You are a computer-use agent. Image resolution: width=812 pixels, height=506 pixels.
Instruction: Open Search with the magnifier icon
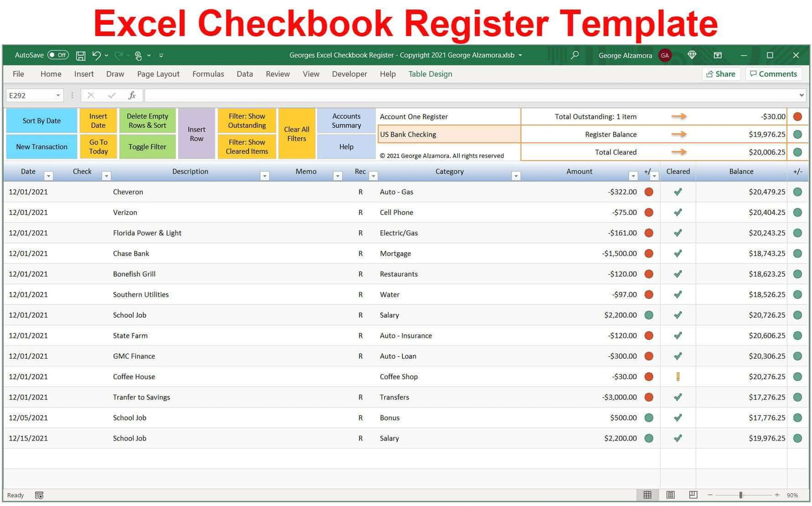575,55
